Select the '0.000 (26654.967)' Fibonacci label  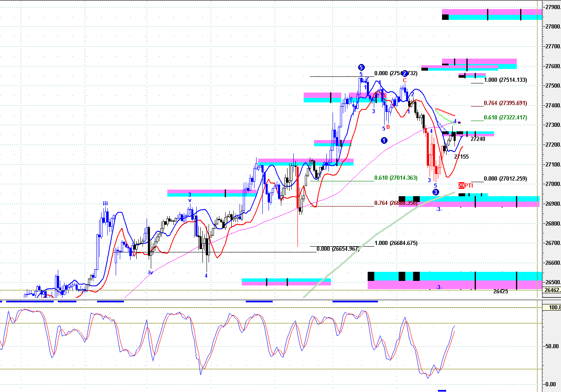pos(338,249)
